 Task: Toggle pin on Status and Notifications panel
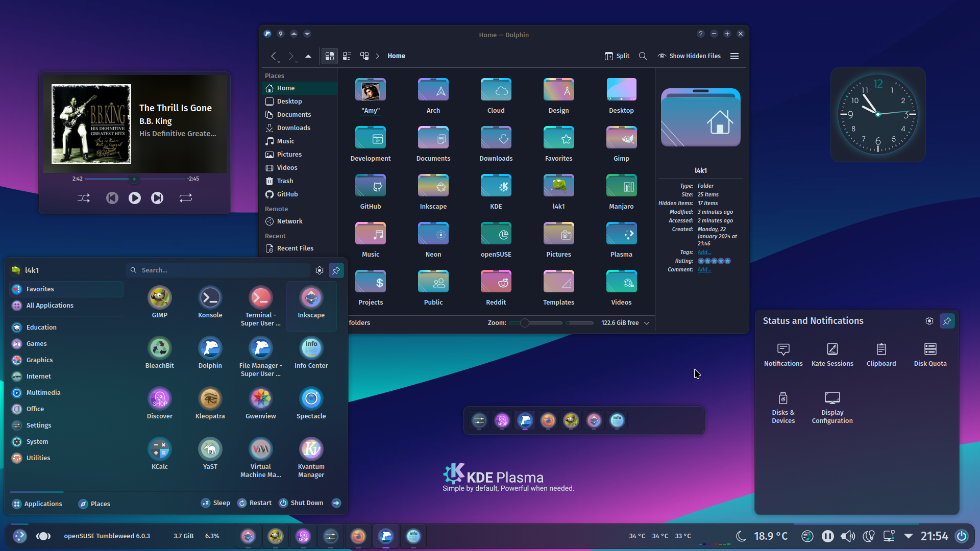coord(947,321)
